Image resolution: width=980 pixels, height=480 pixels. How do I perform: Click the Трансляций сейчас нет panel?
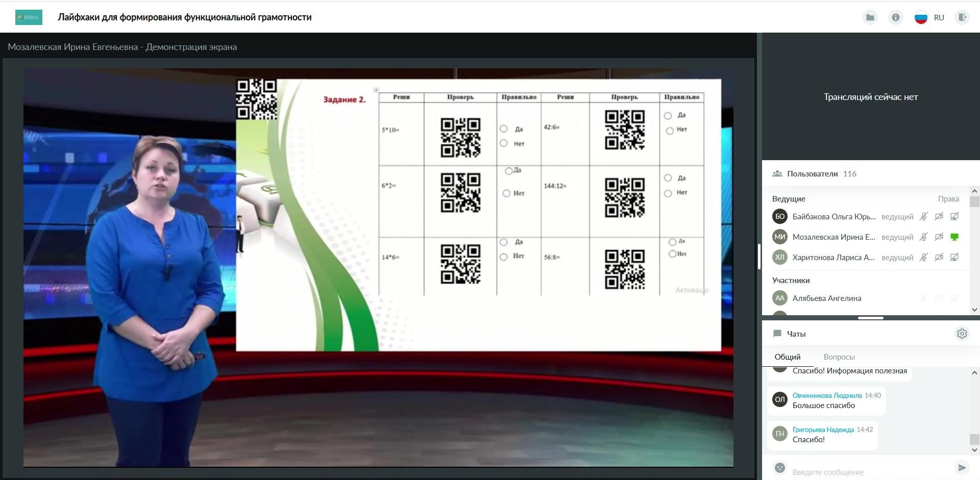tap(871, 97)
